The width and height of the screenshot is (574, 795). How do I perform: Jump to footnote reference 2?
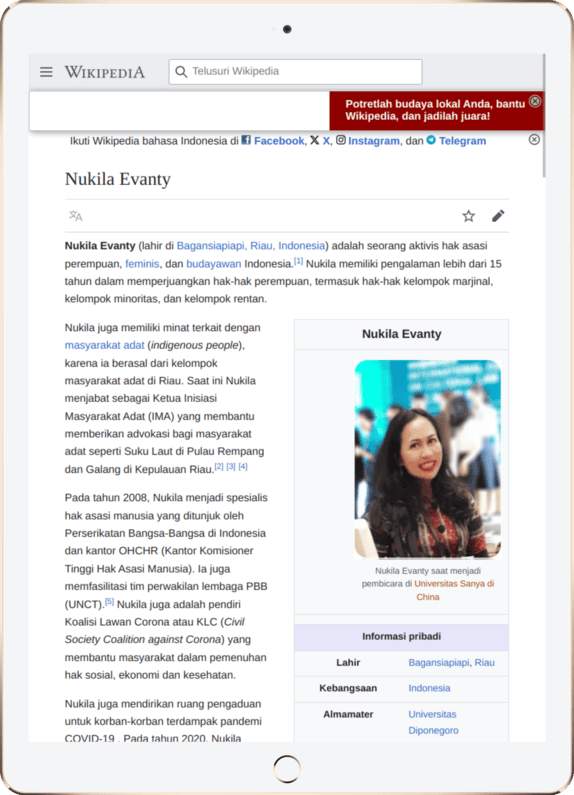[x=219, y=466]
